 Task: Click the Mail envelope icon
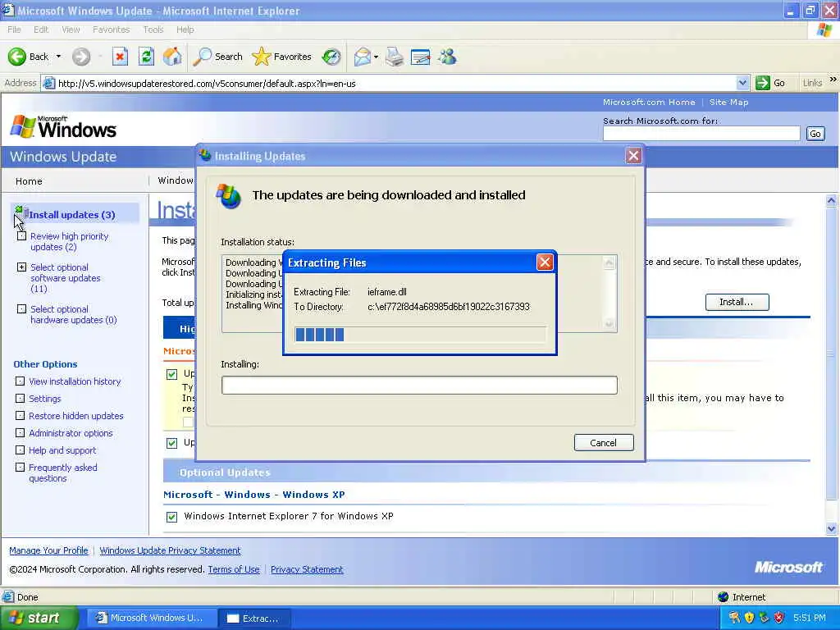click(x=363, y=57)
